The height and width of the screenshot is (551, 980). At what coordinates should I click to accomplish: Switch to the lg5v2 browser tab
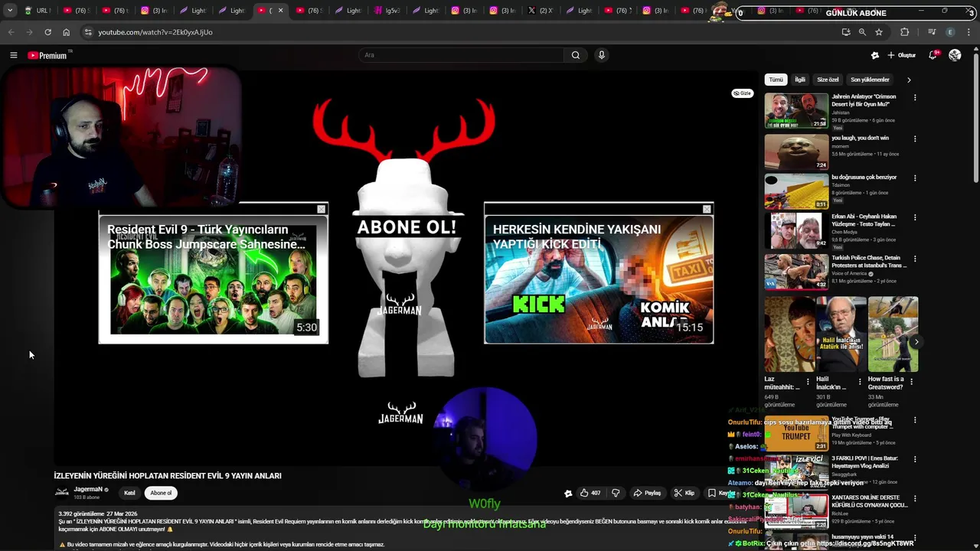[390, 11]
